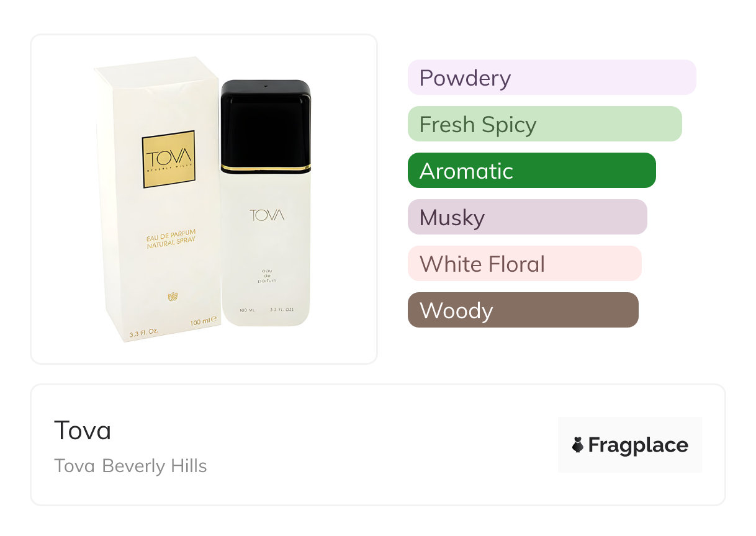Click the small crest emblem on box

[x=173, y=297]
